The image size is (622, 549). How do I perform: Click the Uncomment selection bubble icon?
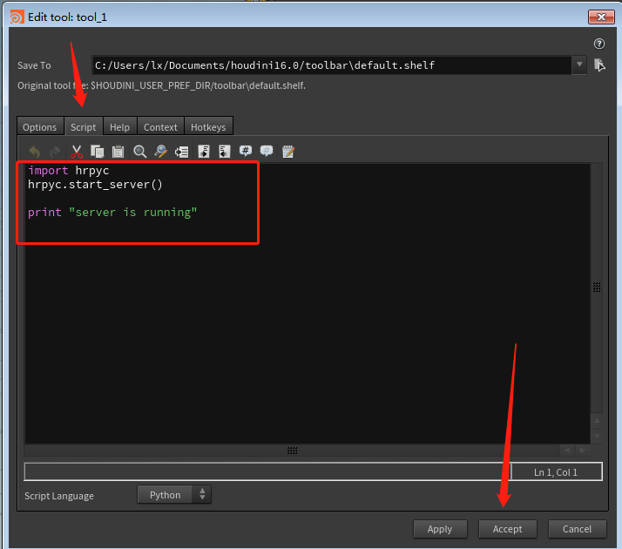(x=267, y=151)
